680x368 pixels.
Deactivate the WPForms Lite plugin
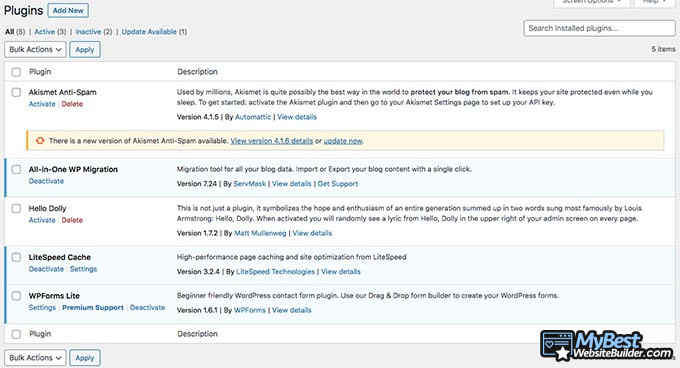(x=147, y=308)
